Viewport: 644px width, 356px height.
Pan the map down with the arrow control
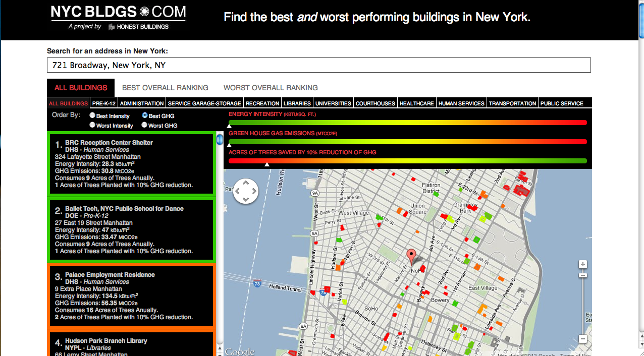[x=246, y=199]
